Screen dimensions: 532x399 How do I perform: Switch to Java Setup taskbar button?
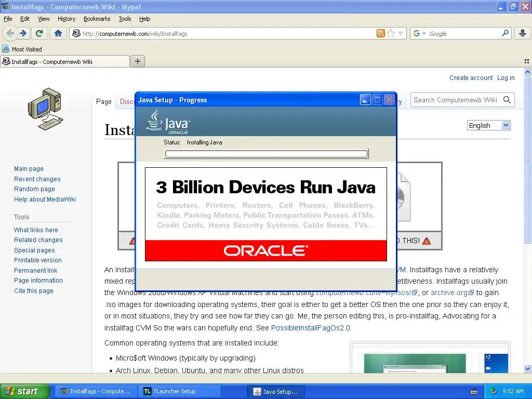tap(275, 391)
